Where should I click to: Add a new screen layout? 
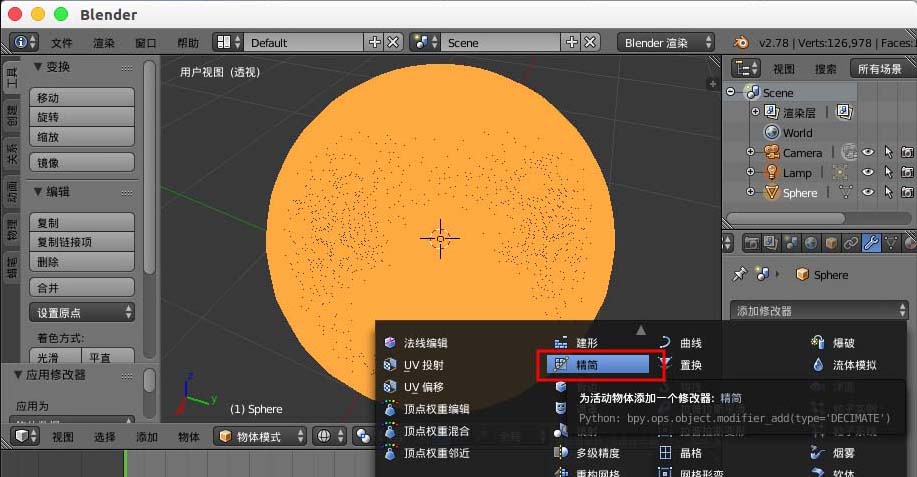point(374,43)
